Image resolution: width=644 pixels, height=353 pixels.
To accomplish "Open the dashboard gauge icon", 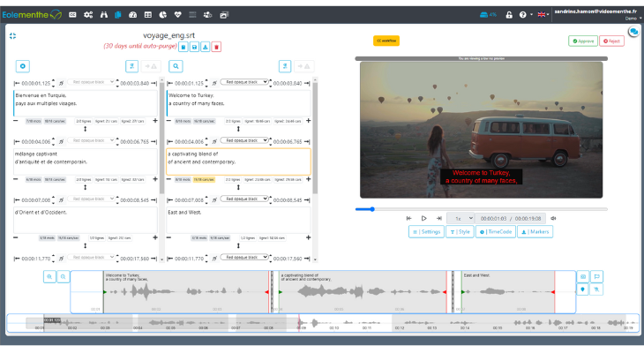I will point(132,15).
